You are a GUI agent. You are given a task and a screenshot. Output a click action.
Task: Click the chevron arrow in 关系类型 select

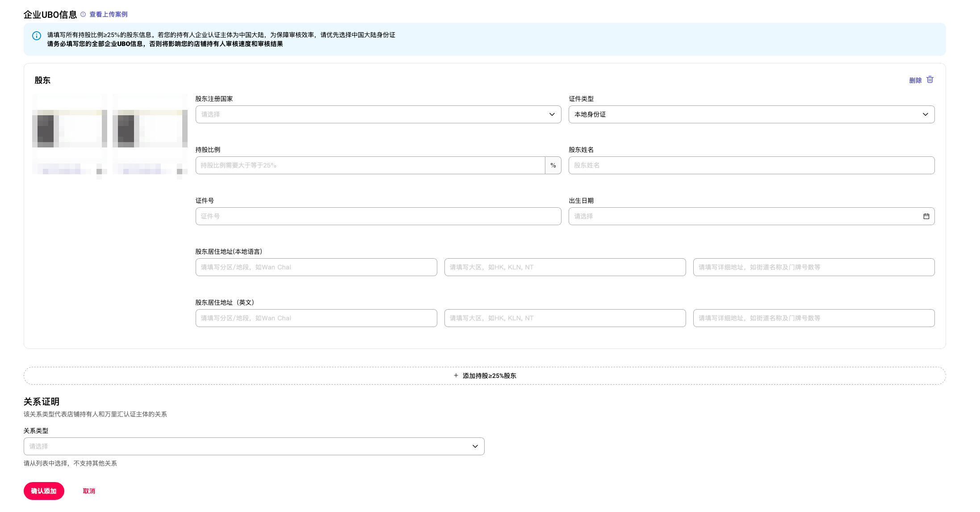point(475,446)
